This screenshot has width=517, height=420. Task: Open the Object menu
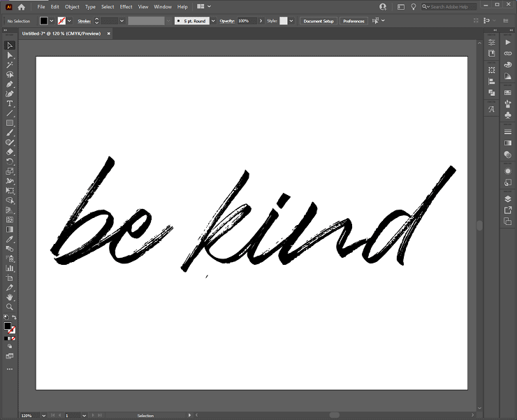(72, 6)
